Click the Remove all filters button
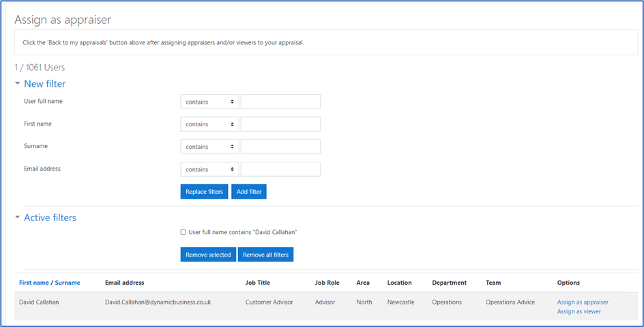Viewport: 644px width, 327px height. point(266,255)
